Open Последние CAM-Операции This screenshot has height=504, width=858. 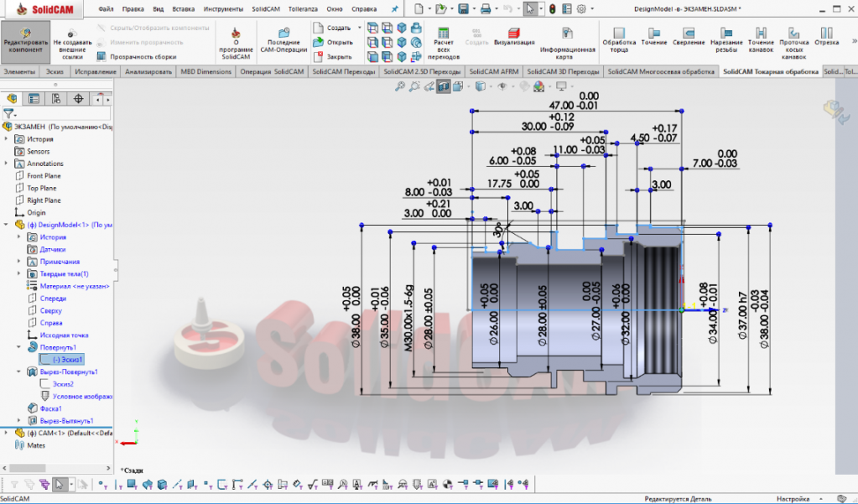tap(283, 39)
